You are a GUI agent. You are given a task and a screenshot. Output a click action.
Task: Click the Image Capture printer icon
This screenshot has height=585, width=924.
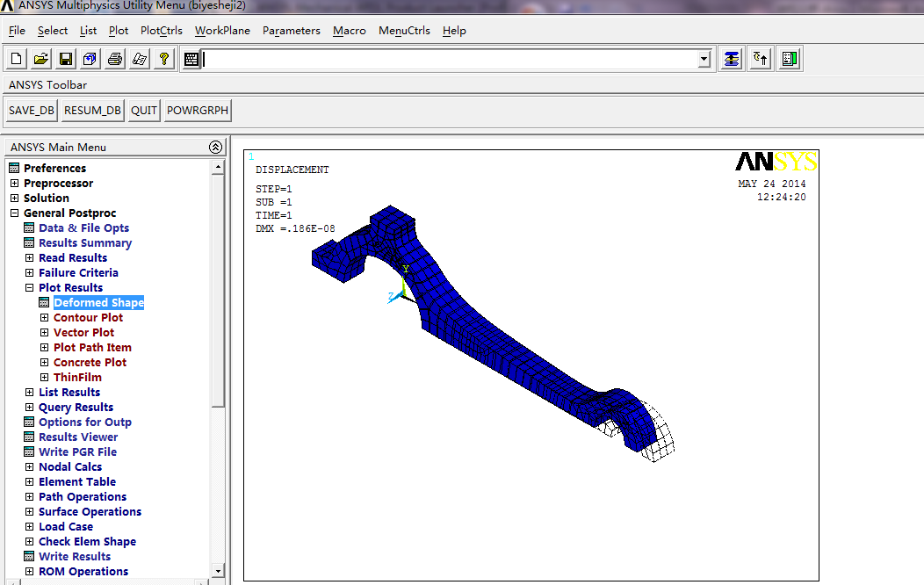[x=115, y=59]
